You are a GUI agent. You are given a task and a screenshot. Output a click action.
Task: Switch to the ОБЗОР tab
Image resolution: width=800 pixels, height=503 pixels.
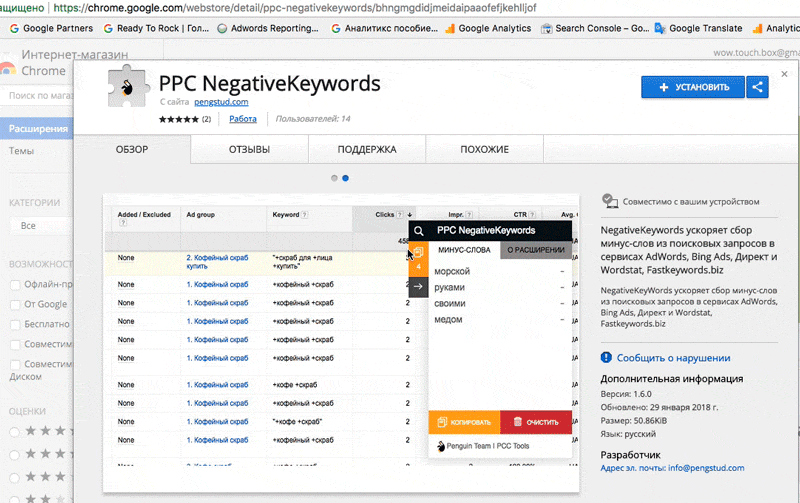pos(132,149)
